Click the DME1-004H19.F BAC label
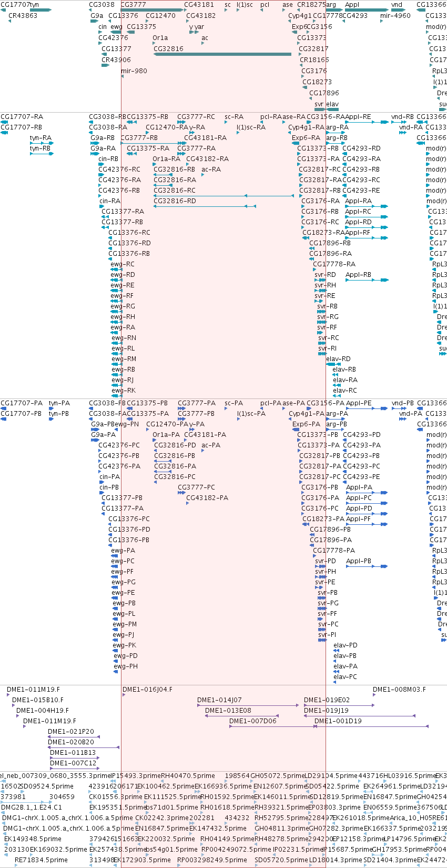 coord(43,711)
